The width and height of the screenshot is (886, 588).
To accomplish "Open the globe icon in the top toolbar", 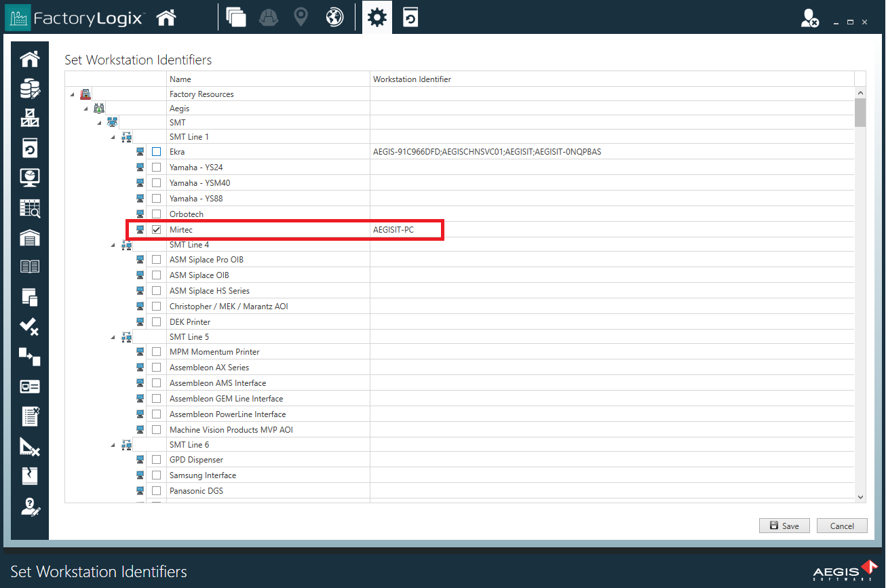I will click(334, 17).
